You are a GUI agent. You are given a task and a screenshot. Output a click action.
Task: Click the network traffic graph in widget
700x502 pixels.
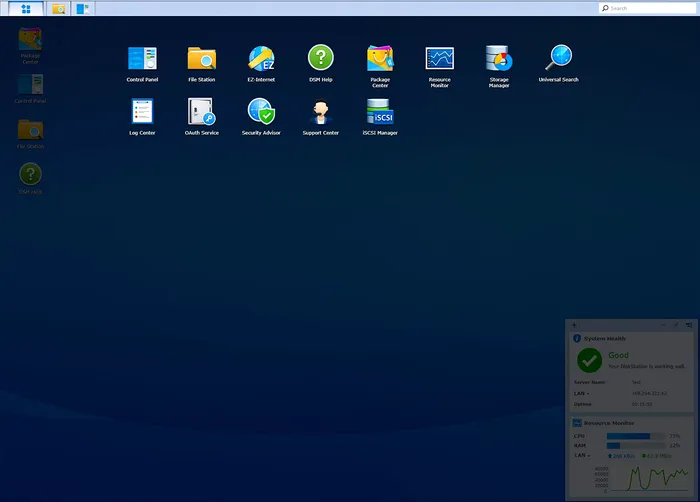coord(648,479)
